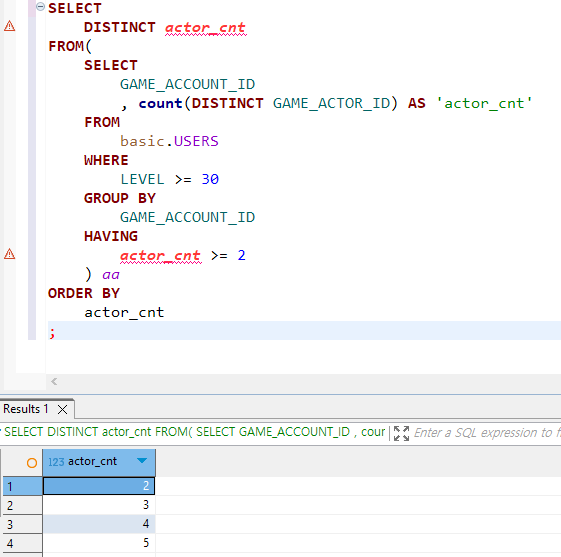
Task: Close the Results 1 tab
Action: [63, 409]
